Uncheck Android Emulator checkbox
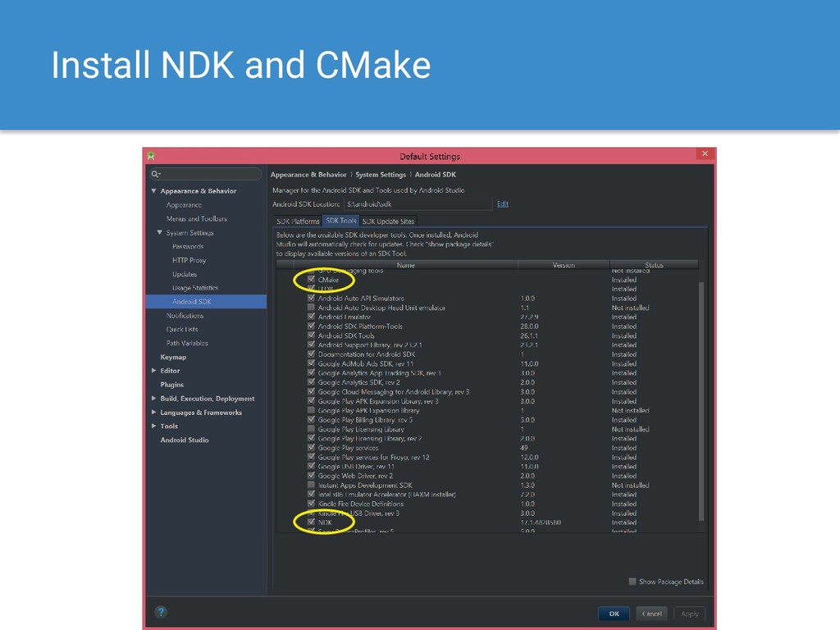Screen dimensions: 840x630 [311, 317]
